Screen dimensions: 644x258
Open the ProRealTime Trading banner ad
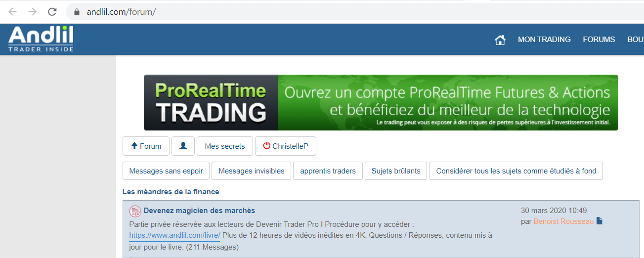tap(381, 102)
